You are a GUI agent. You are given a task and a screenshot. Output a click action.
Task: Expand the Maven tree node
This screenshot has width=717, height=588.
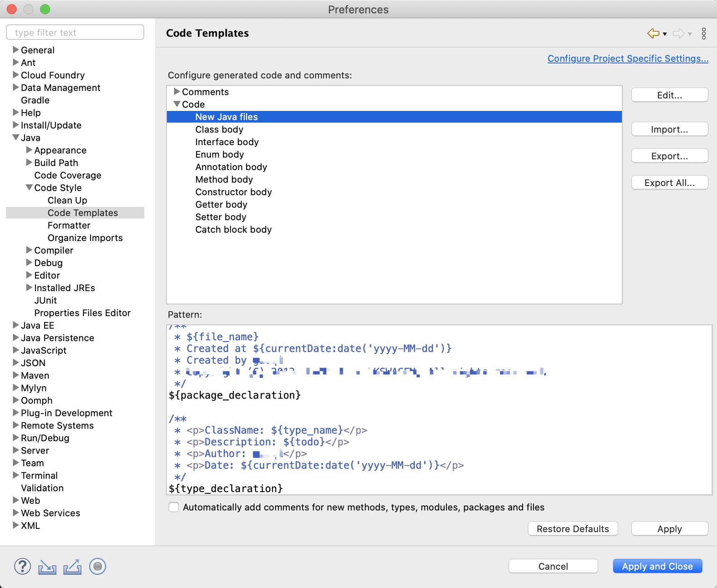16,375
